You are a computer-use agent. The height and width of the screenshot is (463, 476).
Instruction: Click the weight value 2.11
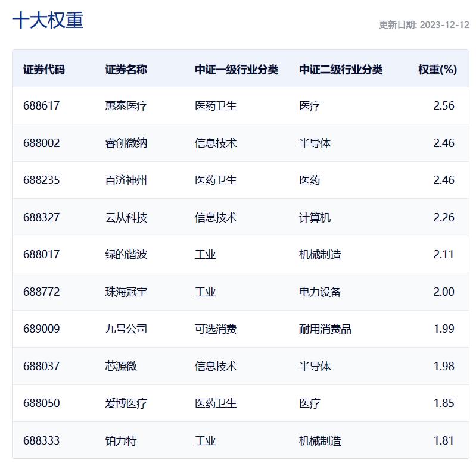pos(443,254)
